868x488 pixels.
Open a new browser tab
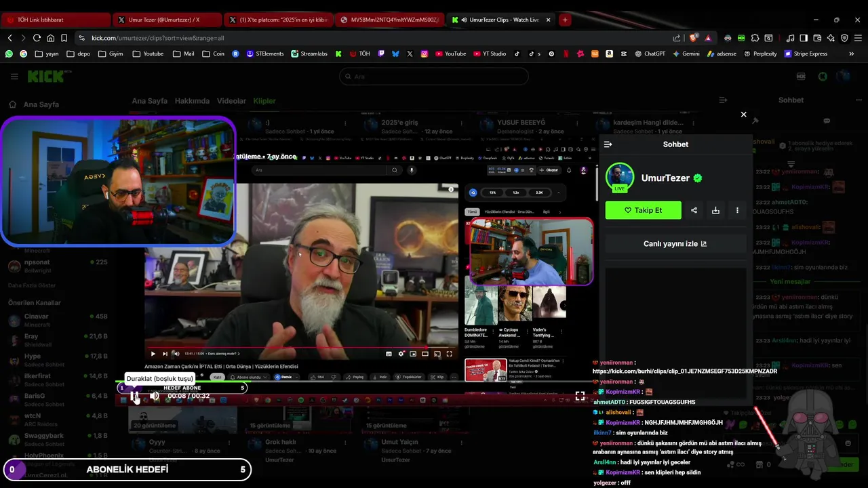[564, 20]
